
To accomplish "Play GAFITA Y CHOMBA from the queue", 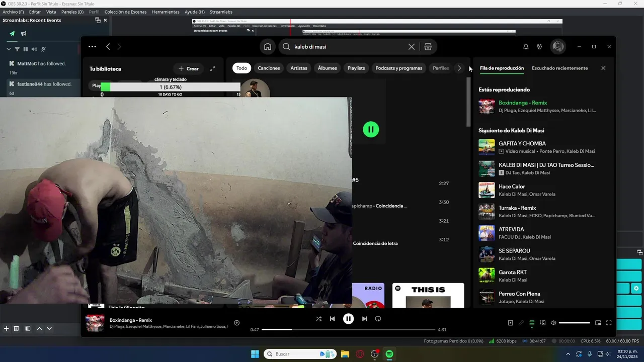I will pos(487,147).
